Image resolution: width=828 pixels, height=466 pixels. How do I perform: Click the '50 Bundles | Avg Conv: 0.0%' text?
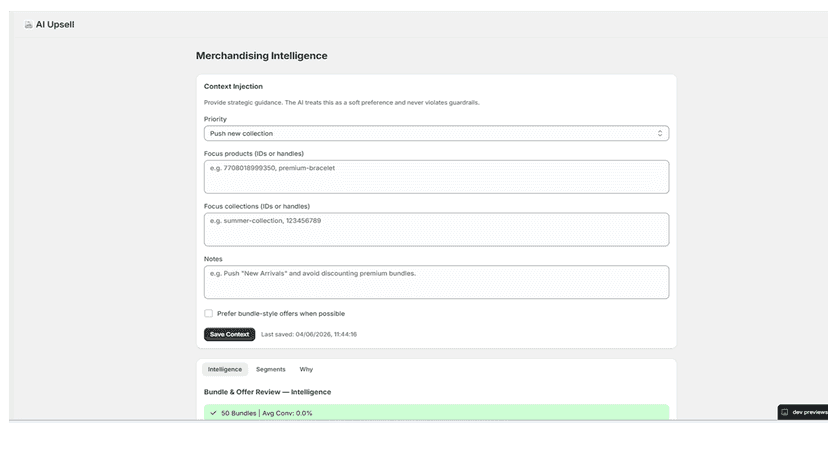pos(267,413)
